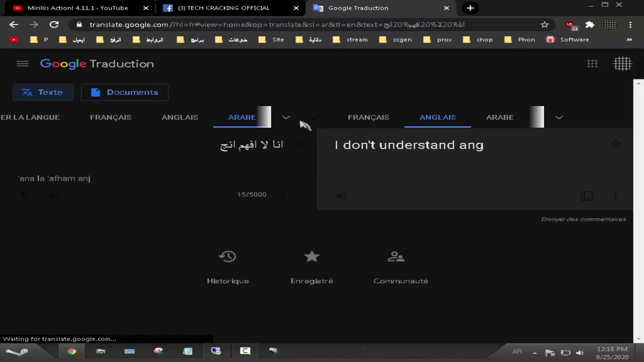Click the address bar URL
644x362 pixels.
[x=277, y=24]
